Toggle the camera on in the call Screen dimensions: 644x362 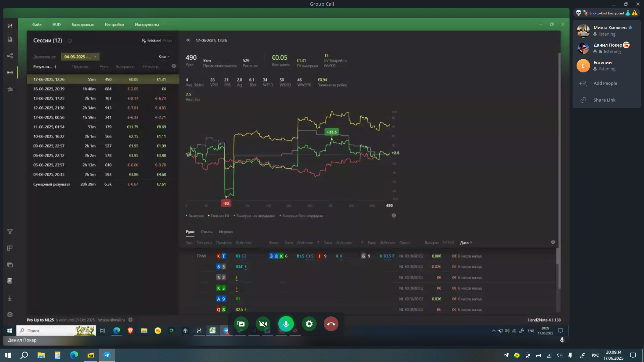263,324
